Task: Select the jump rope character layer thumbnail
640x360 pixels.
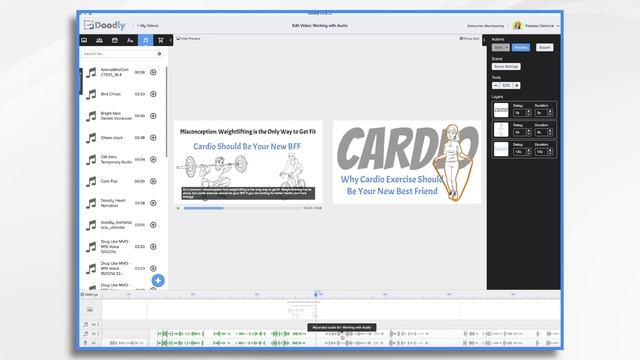Action: tap(501, 129)
